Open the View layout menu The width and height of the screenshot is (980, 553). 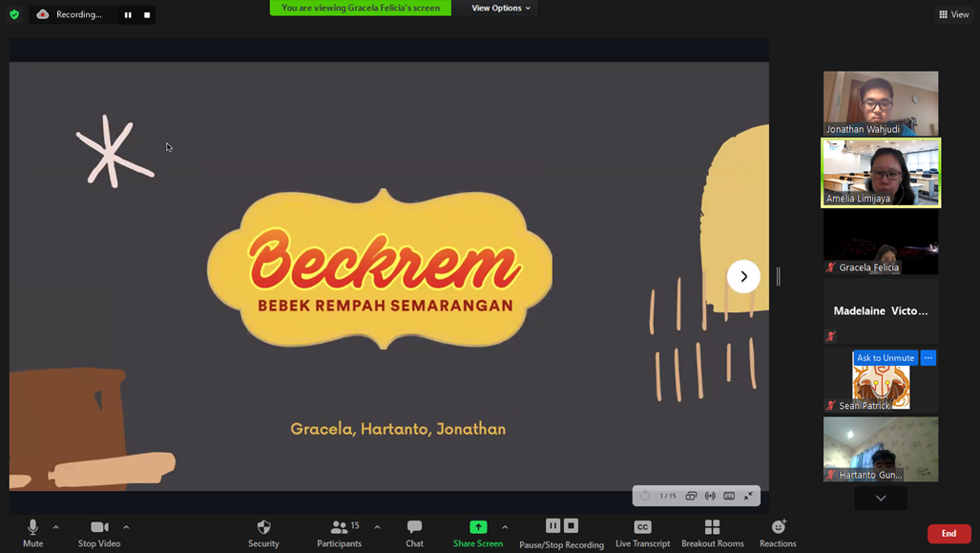953,14
